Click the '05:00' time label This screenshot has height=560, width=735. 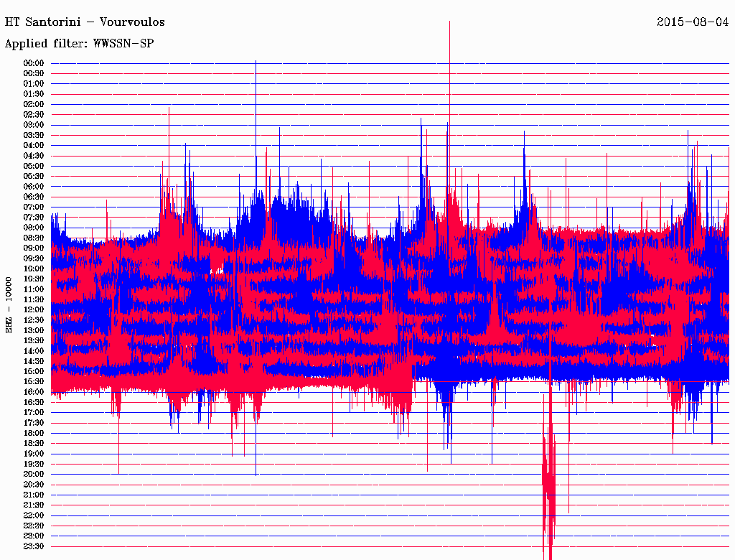click(x=34, y=166)
